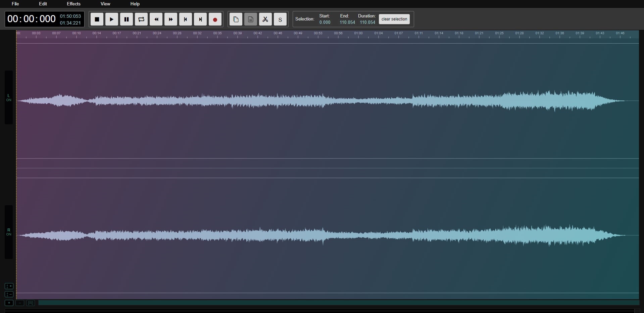Click the selection Duration value 110.054
Screen dimensions: 644x313
(367, 22)
